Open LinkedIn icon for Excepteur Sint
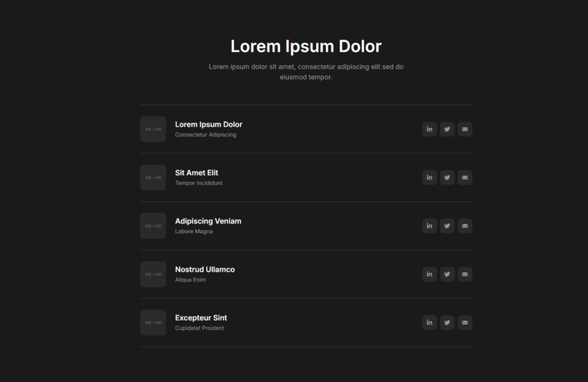588x382 pixels. pyautogui.click(x=430, y=323)
